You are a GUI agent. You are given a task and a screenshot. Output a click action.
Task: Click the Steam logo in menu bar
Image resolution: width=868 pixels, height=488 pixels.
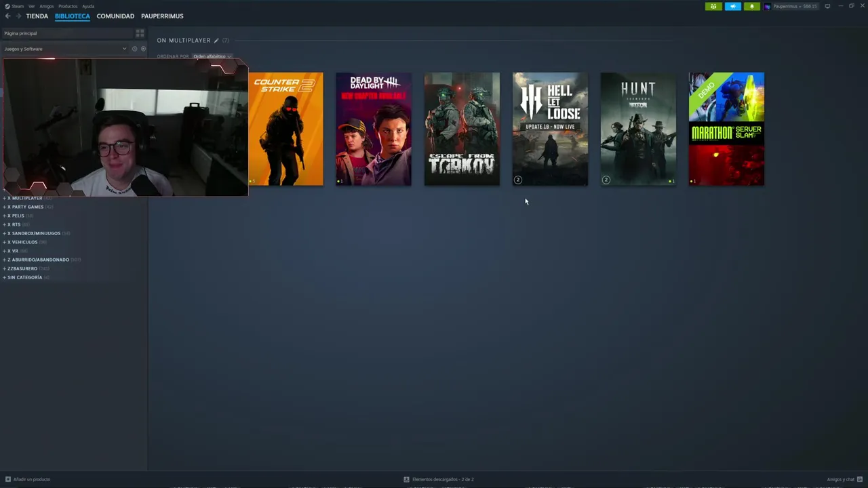pos(7,6)
